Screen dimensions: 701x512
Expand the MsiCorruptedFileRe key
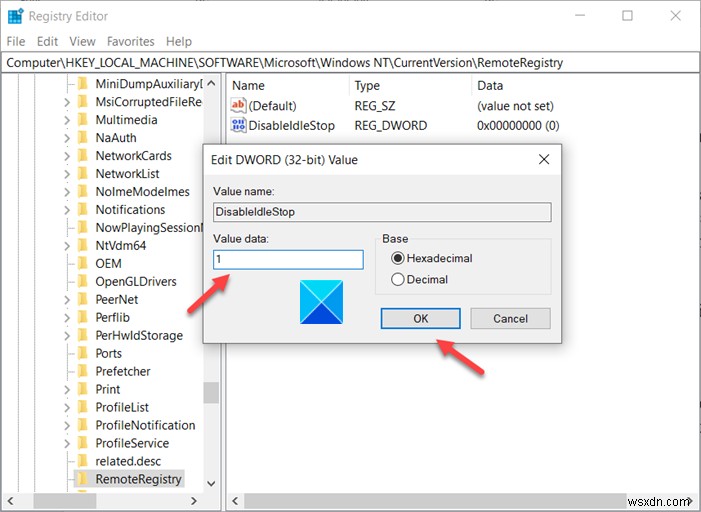67,102
